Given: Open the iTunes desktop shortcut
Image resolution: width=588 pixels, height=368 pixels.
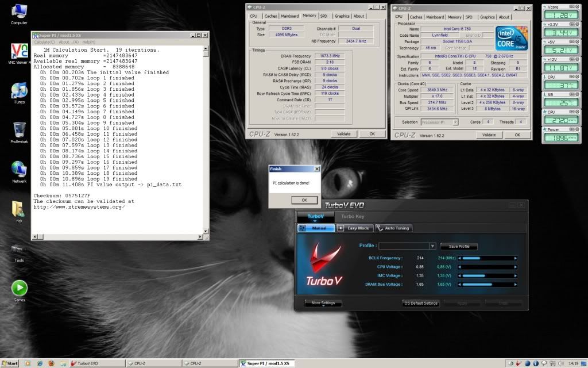Looking at the screenshot, I should (x=19, y=91).
